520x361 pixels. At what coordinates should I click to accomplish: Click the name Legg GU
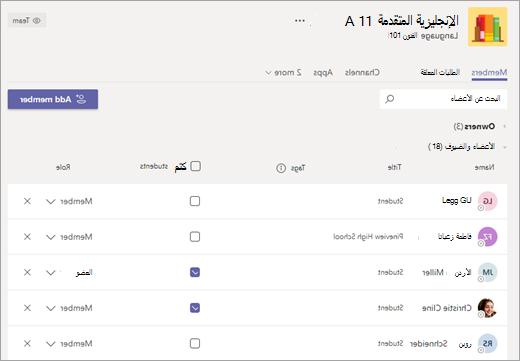click(457, 200)
